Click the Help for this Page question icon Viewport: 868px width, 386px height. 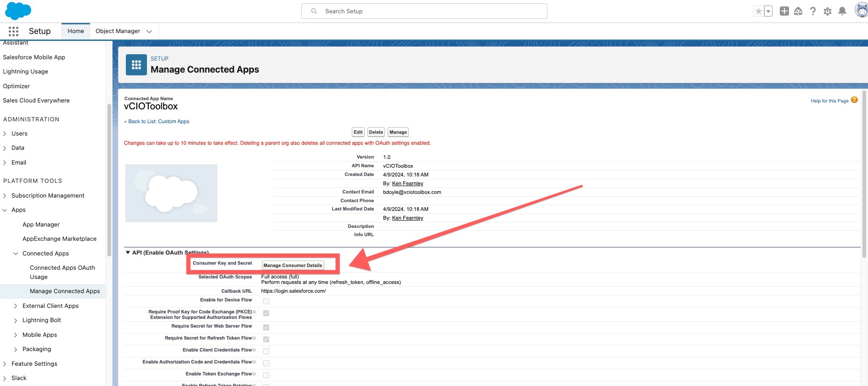[854, 100]
